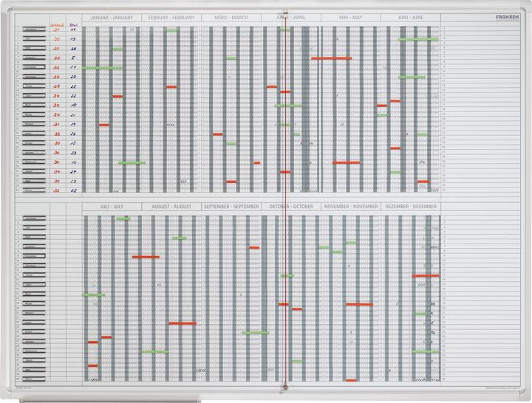Click the vertical red date line

tap(286, 200)
